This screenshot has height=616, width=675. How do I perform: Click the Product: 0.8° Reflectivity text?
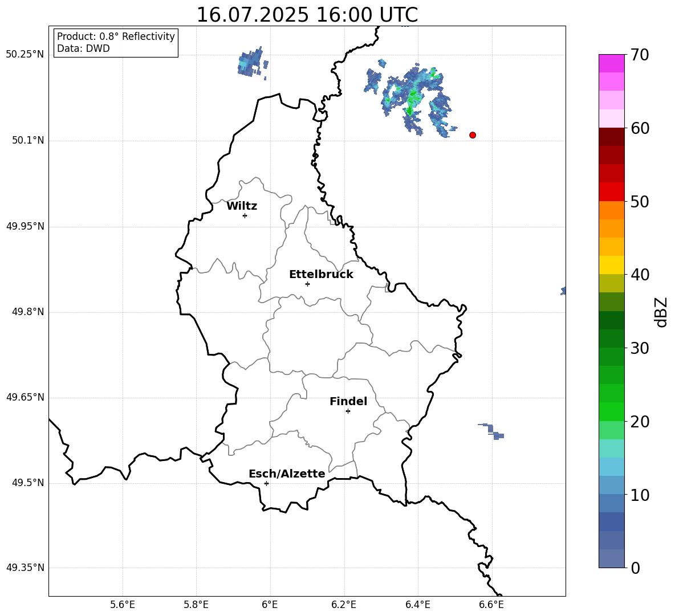[116, 36]
